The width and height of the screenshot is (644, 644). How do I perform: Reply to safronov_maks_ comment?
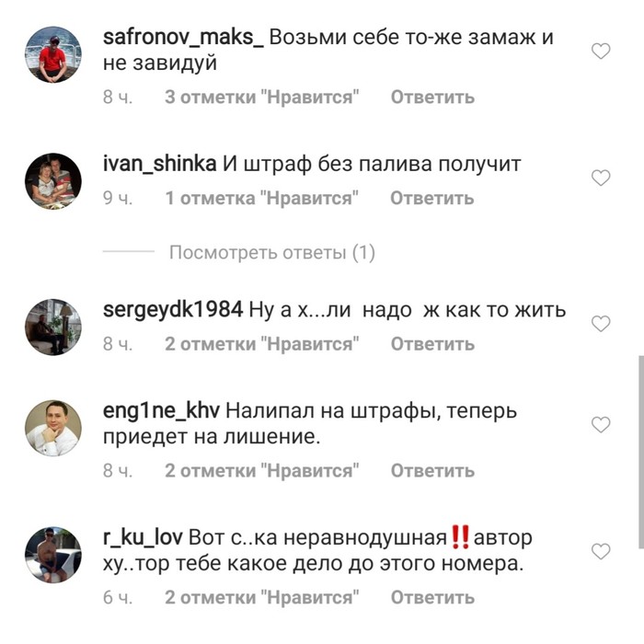coord(432,98)
